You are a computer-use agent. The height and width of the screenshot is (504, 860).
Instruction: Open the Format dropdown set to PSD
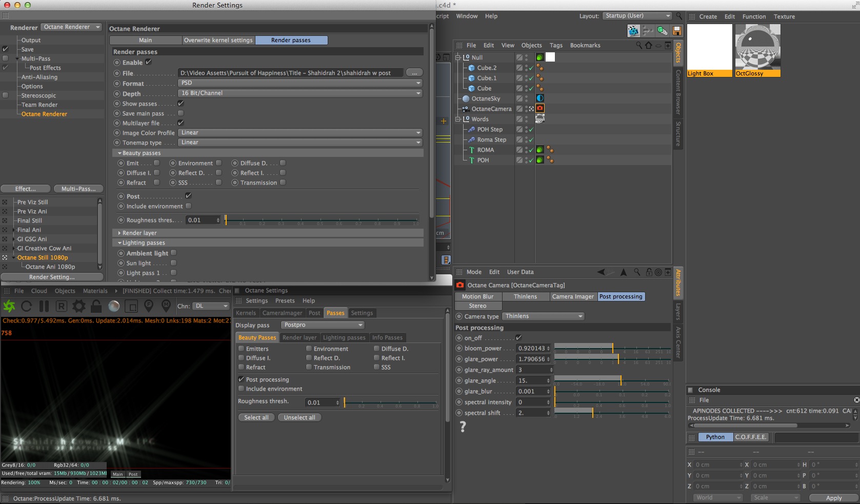click(x=301, y=83)
